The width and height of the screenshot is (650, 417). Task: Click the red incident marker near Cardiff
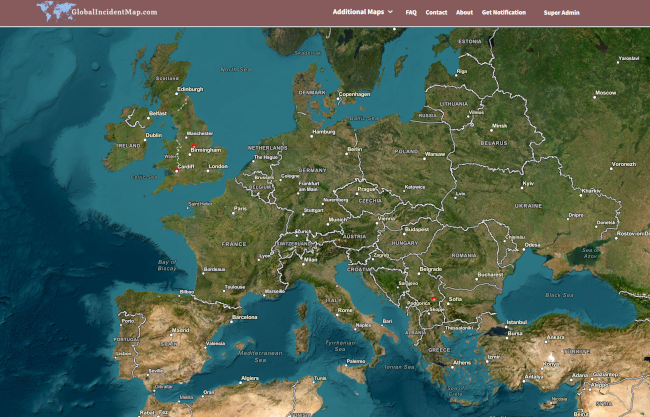coord(177,170)
